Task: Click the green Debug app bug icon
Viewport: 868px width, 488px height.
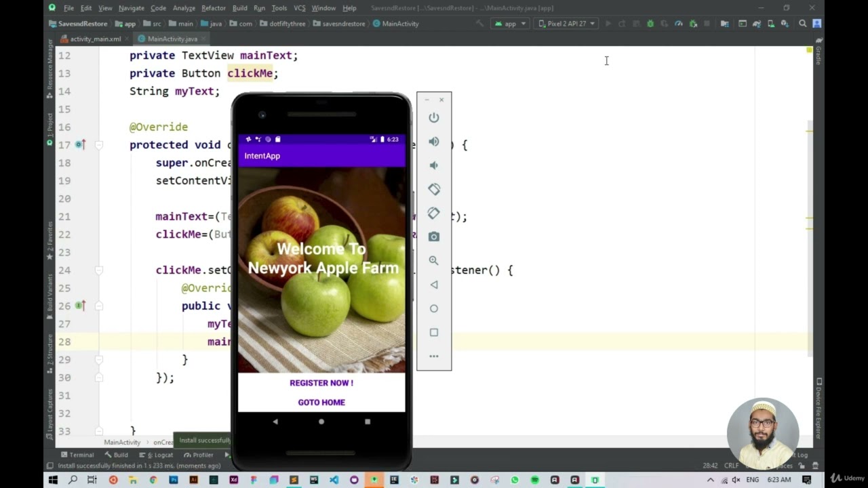Action: click(x=650, y=24)
